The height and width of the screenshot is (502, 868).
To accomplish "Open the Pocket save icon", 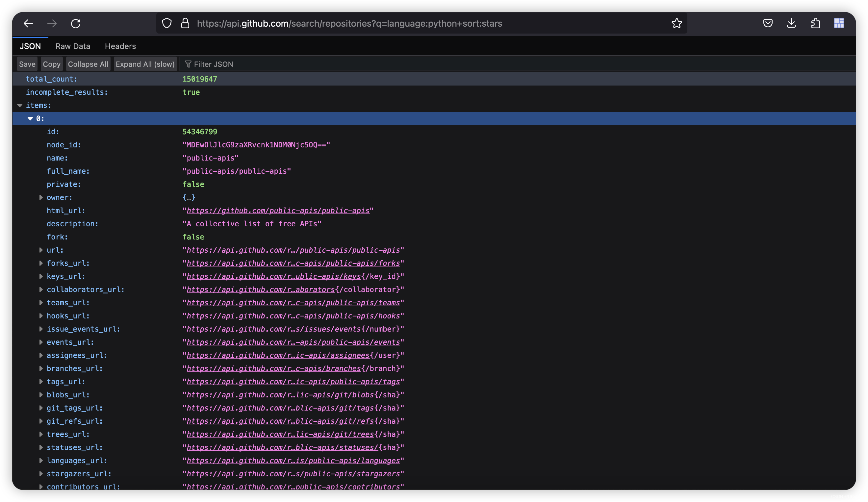I will click(x=767, y=23).
